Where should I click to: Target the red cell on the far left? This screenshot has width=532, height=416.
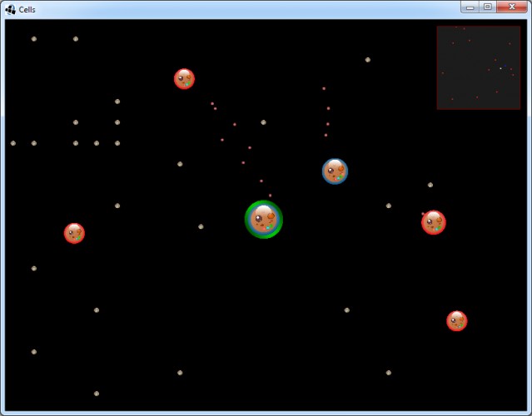click(x=74, y=233)
